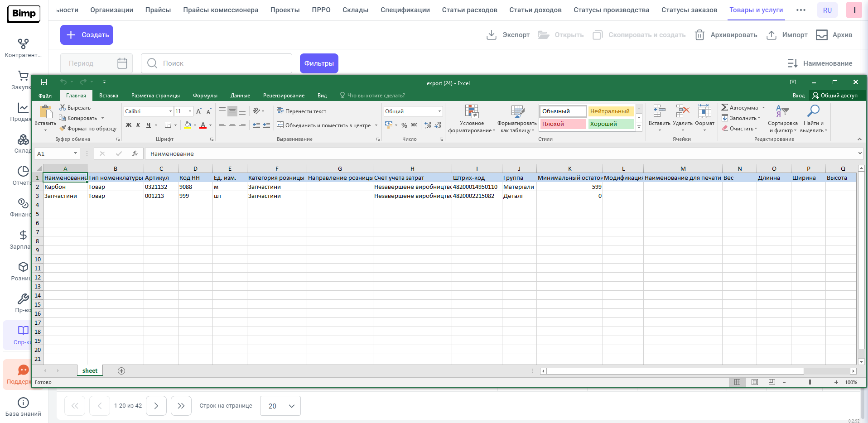Click the Find and Select magnifier

coord(813,111)
